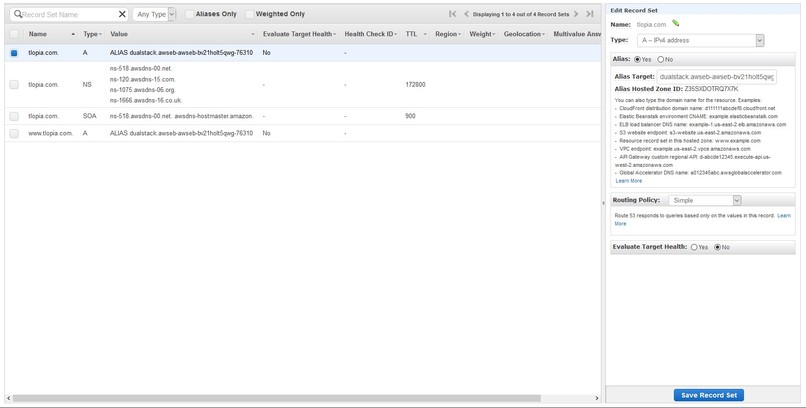Click ns-518.awsdns-00.net. in NS values
The image size is (806, 408).
click(141, 68)
